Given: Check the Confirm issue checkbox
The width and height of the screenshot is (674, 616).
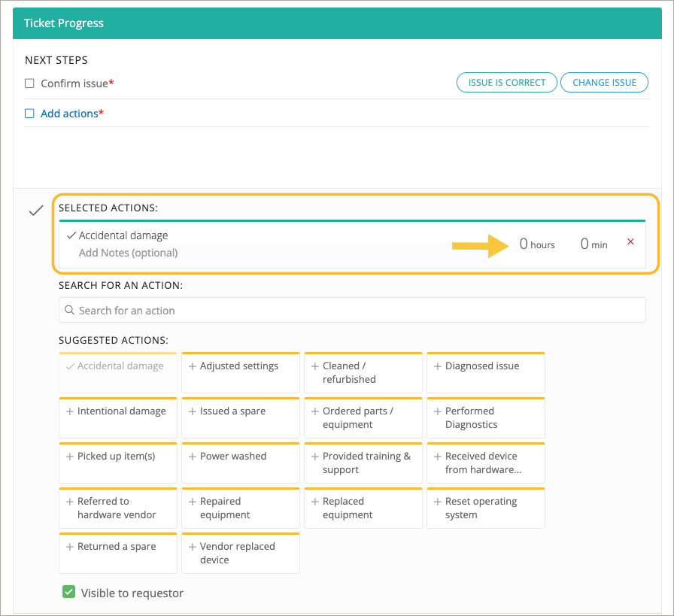Looking at the screenshot, I should coord(30,83).
